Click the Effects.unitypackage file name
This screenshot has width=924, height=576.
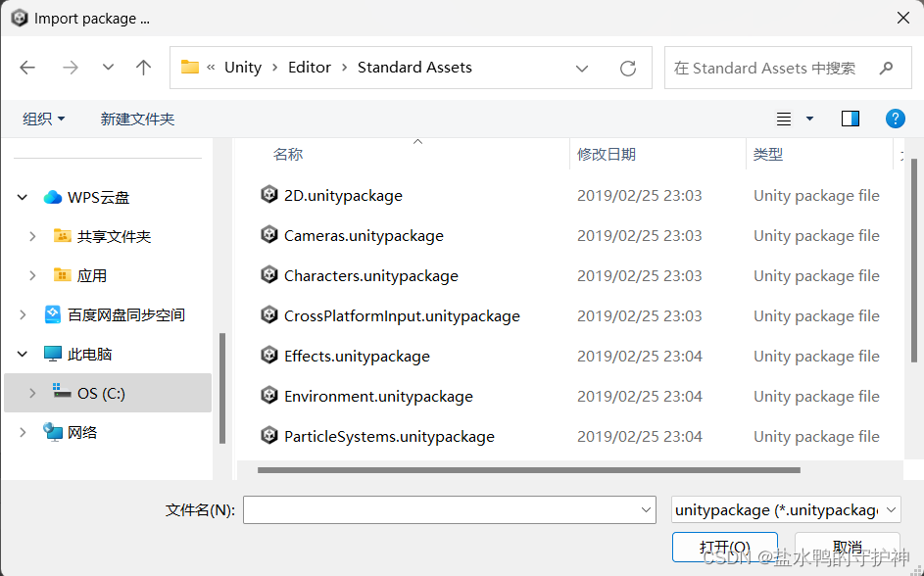[x=357, y=356]
